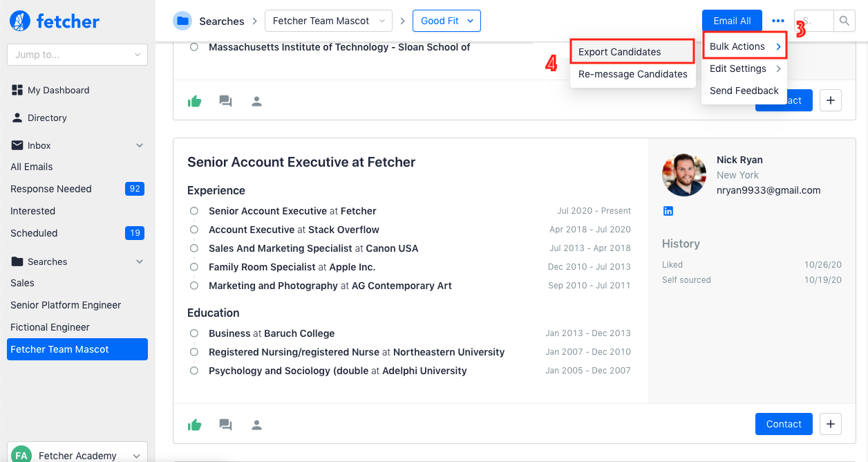Click Contact on Nick Ryan's card
This screenshot has width=868, height=462.
click(784, 424)
